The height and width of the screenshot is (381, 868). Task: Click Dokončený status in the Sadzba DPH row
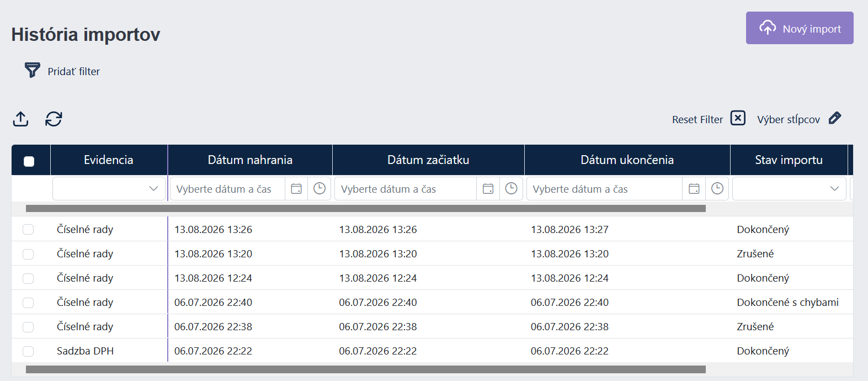(763, 351)
